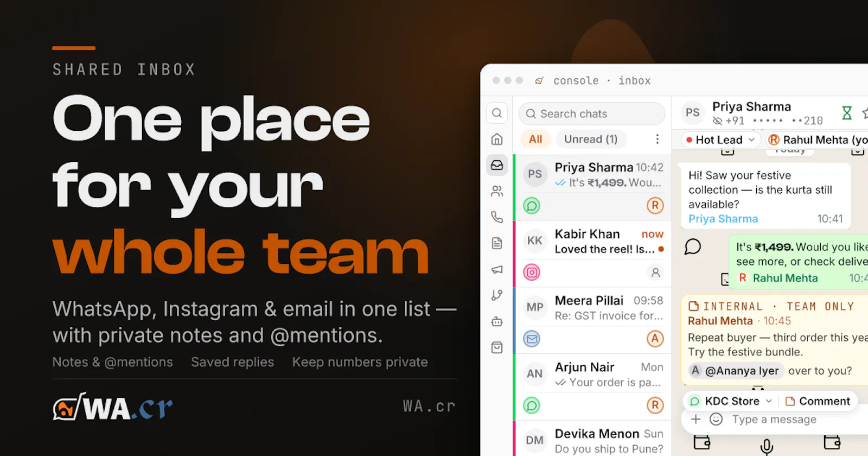Open the Inbox sidebar icon
Screen dimensions: 868x456
point(497,165)
